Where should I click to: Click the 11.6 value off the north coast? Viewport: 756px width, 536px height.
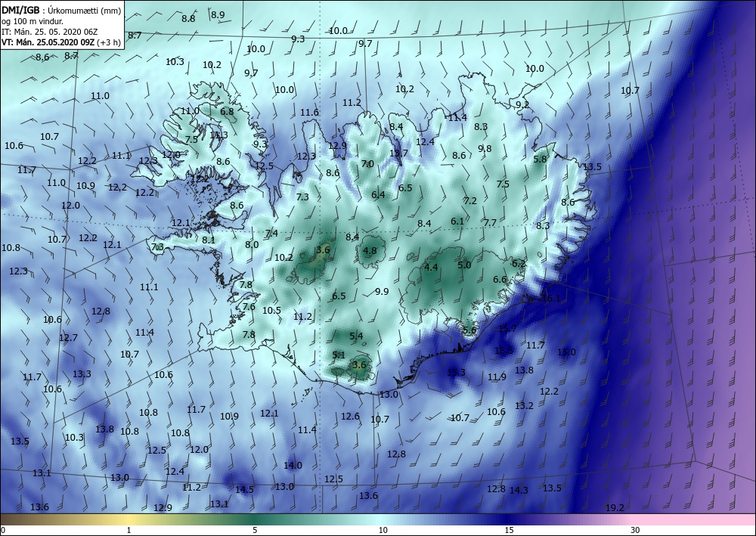pos(309,113)
